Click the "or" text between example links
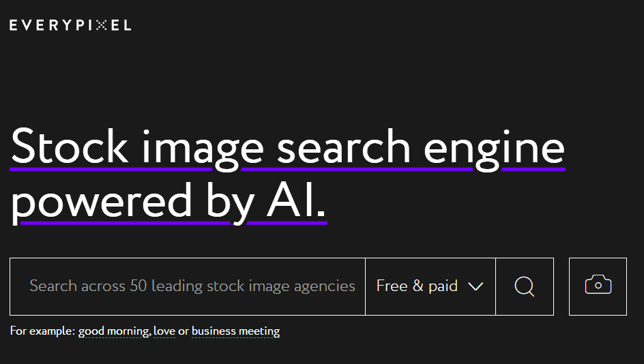 click(184, 332)
